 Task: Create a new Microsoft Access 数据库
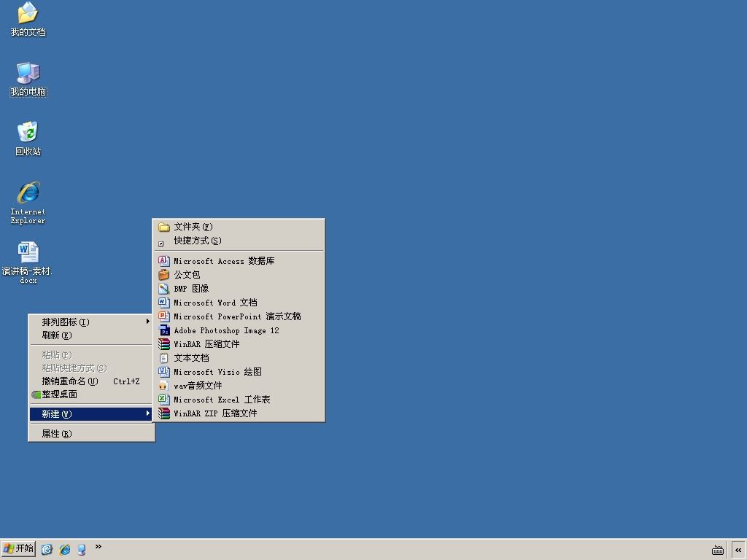[239, 261]
